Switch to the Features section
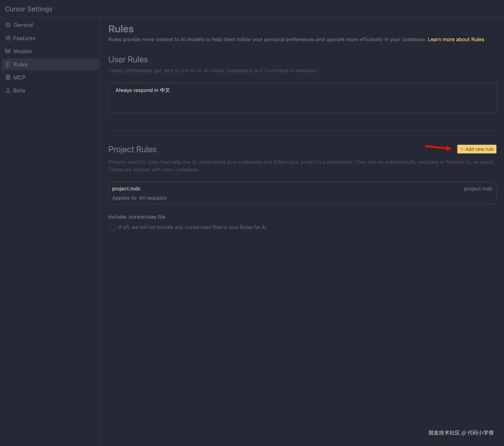 coord(24,38)
